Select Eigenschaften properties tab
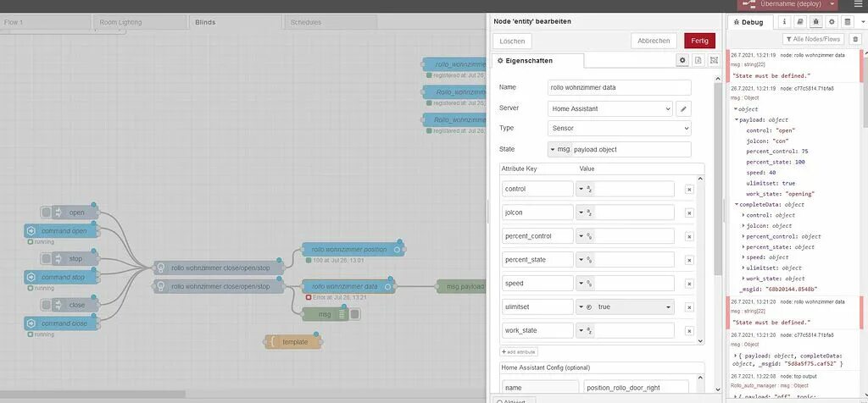The image size is (868, 403). (537, 61)
